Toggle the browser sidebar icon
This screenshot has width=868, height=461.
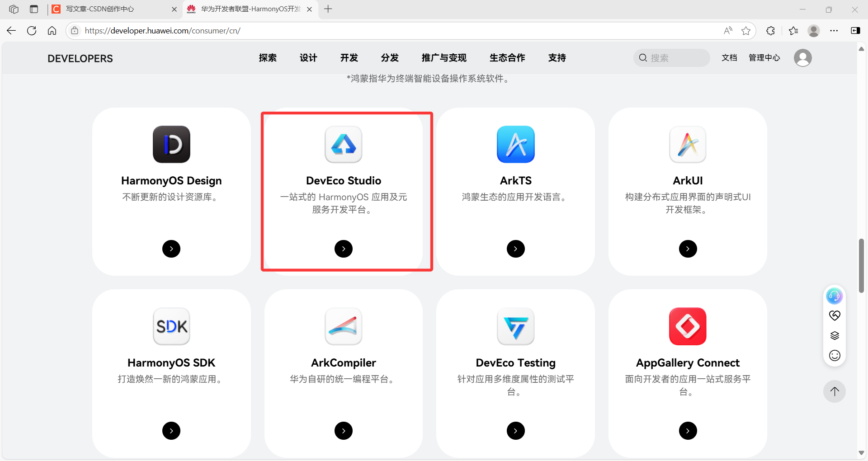click(x=855, y=31)
